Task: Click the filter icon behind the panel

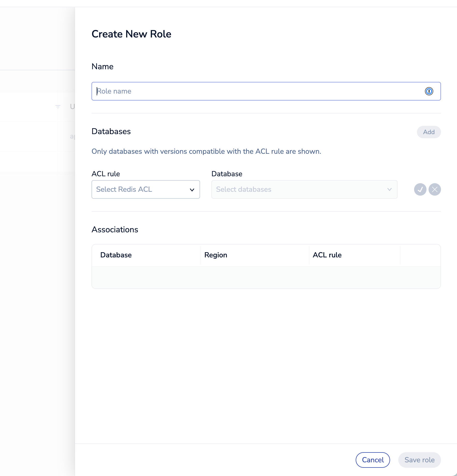Action: pyautogui.click(x=58, y=107)
